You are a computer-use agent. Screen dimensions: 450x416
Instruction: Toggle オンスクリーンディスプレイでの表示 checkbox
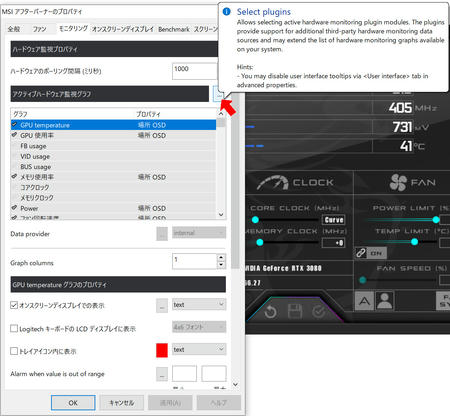pos(14,305)
